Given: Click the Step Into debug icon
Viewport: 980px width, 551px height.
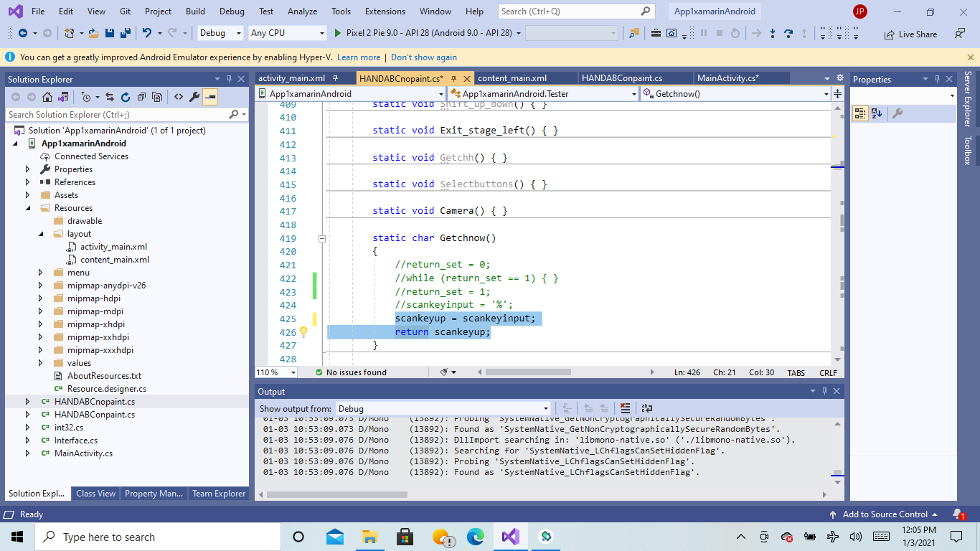Looking at the screenshot, I should [773, 33].
